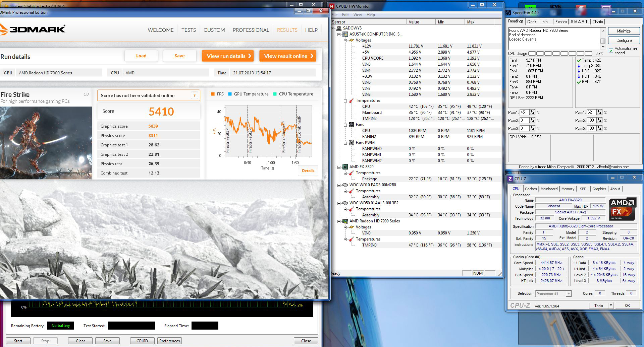This screenshot has width=644, height=347.
Task: Click the CPU-Z logo text beside the version number
Action: (x=520, y=305)
